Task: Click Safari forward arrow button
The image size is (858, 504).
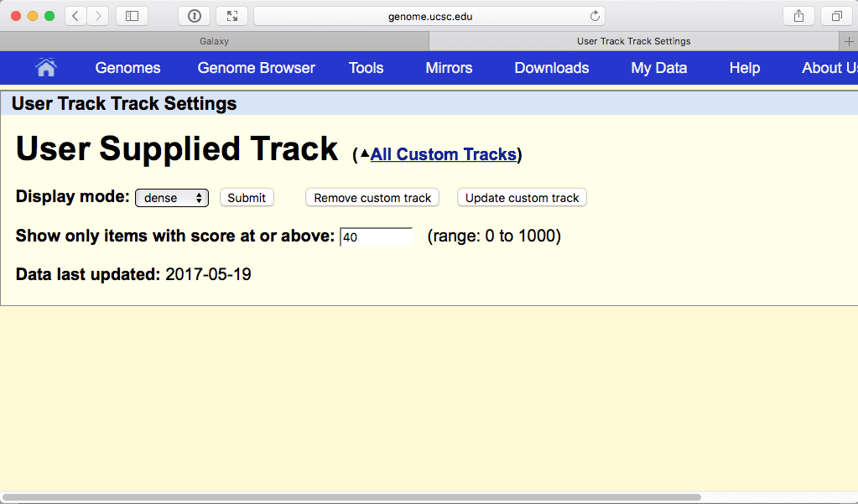Action: (x=98, y=16)
